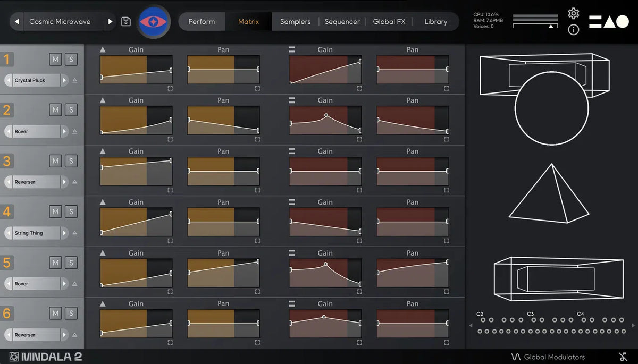Solo sampler track 2
The width and height of the screenshot is (638, 364).
(x=71, y=110)
